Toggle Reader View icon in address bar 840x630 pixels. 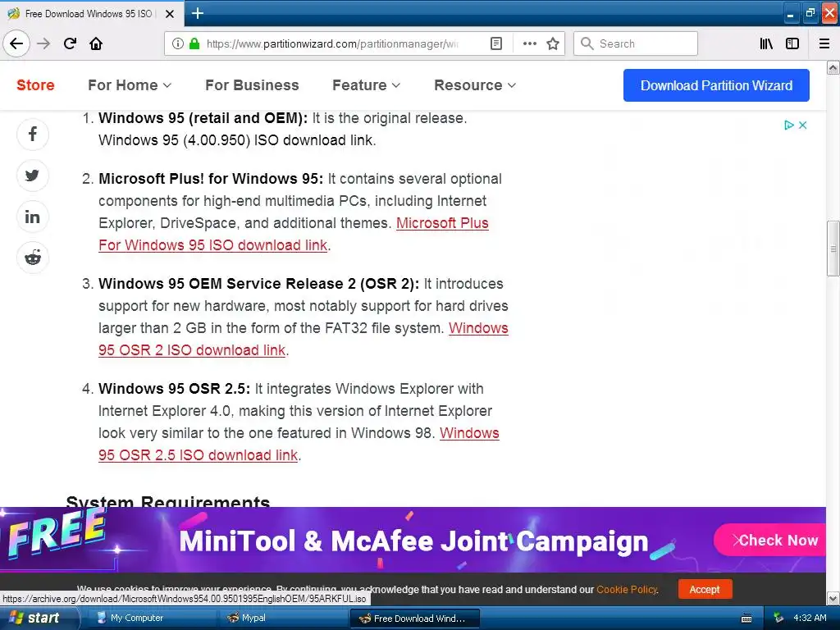click(496, 43)
